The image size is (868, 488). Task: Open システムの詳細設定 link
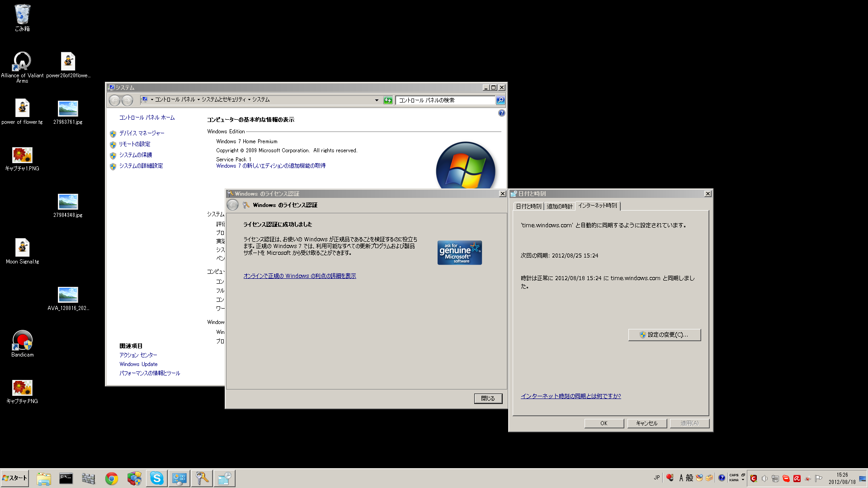tap(141, 166)
